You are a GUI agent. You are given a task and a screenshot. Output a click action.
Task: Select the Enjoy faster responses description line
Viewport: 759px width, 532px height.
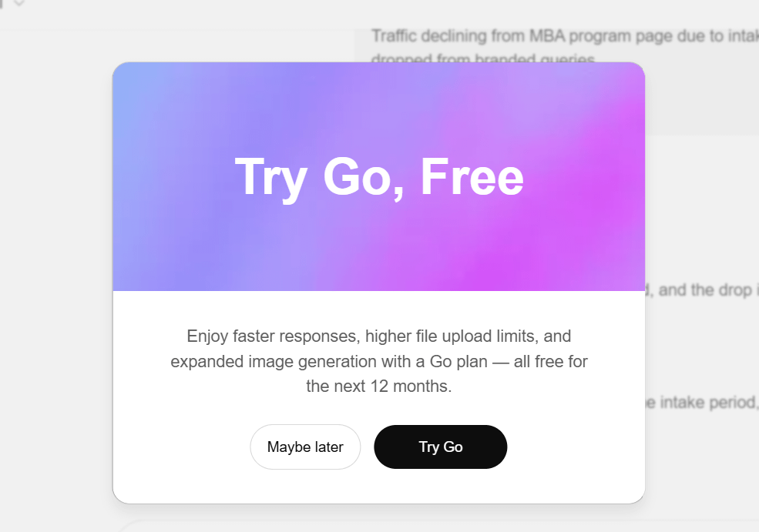[379, 336]
